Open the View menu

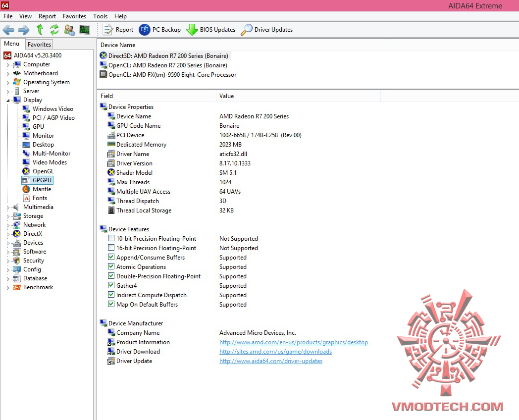pos(25,16)
